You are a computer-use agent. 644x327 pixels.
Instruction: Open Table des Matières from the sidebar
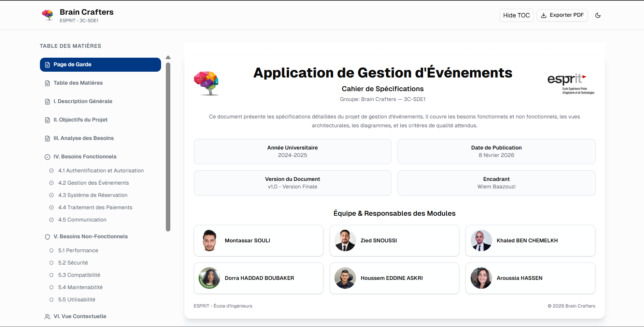point(78,83)
